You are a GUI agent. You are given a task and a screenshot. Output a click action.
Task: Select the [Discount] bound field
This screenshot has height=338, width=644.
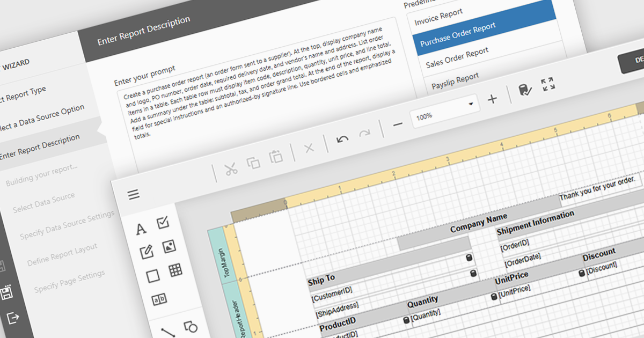pos(602,268)
